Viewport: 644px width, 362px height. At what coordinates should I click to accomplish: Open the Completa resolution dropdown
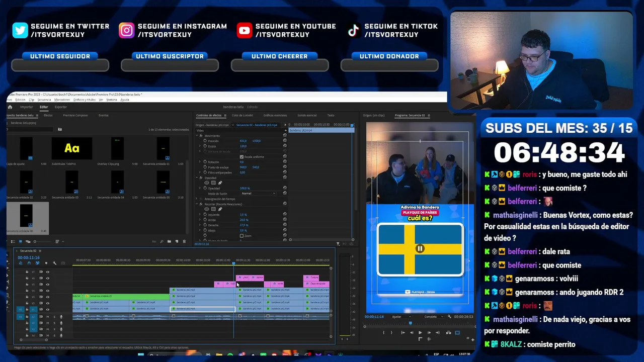[434, 317]
